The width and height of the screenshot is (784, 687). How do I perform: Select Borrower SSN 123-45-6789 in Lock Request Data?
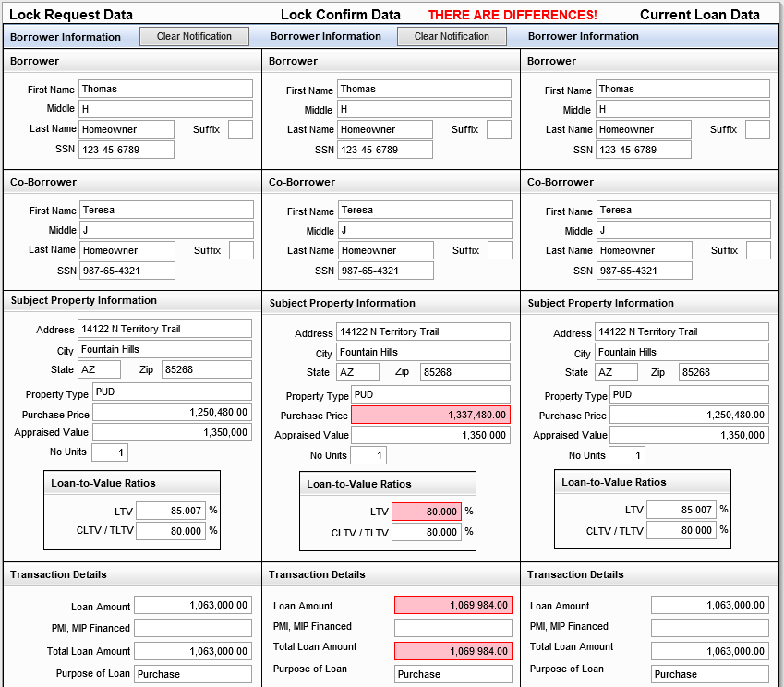(127, 150)
